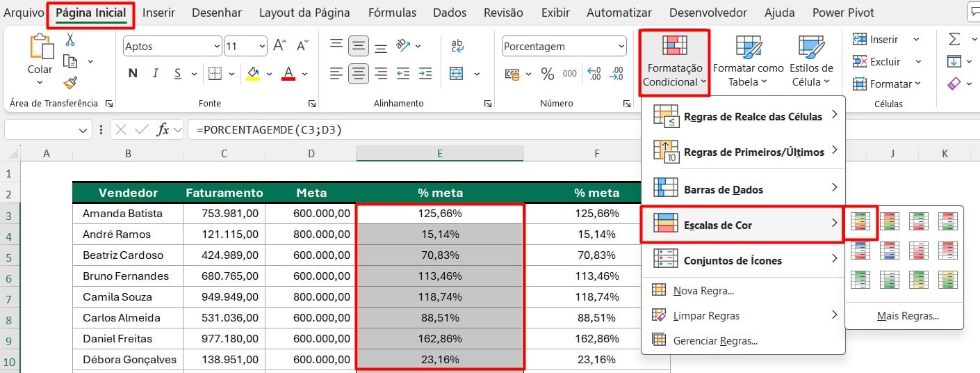This screenshot has width=980, height=373.
Task: Click Mais Regras... link in color scales
Action: 908,316
